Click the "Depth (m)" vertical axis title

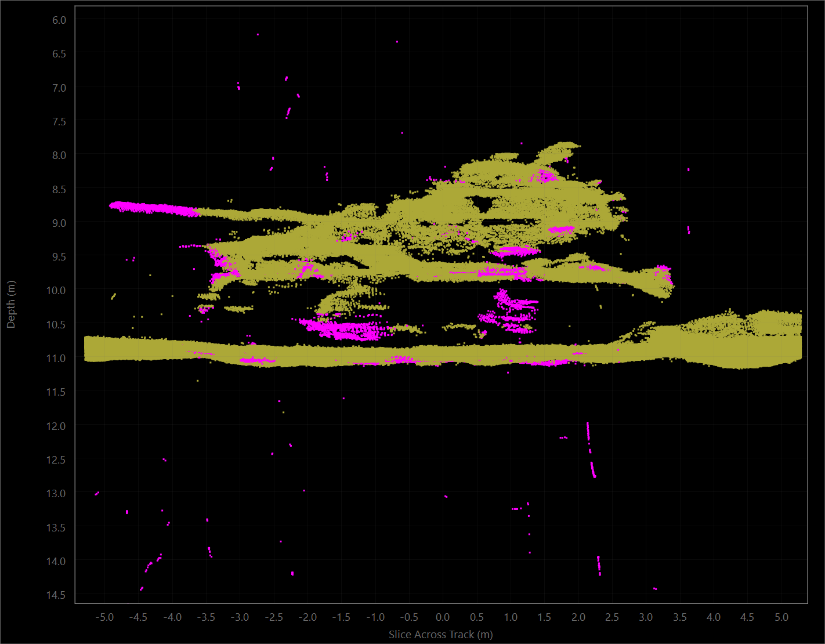(x=11, y=305)
